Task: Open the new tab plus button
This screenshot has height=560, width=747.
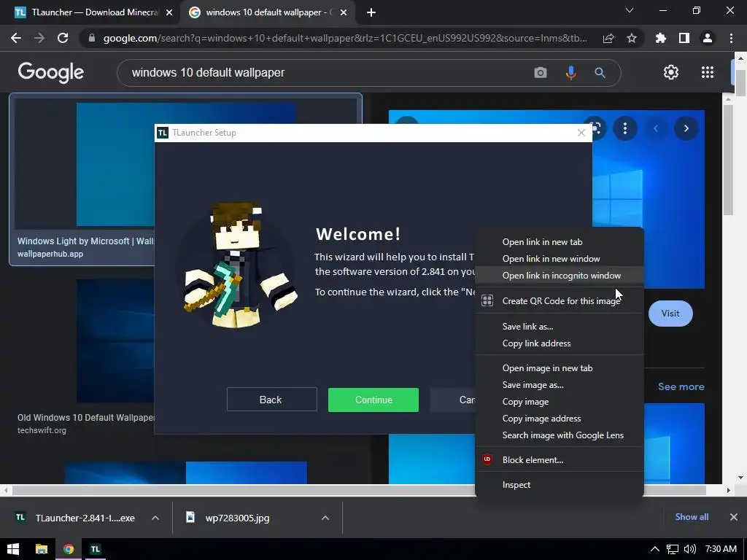Action: tap(371, 12)
